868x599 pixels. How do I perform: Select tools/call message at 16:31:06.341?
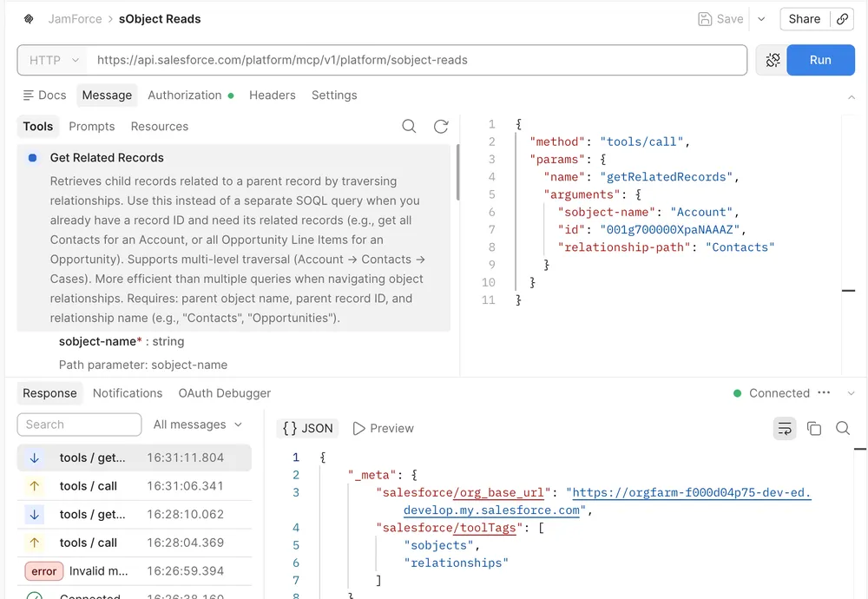coord(134,486)
